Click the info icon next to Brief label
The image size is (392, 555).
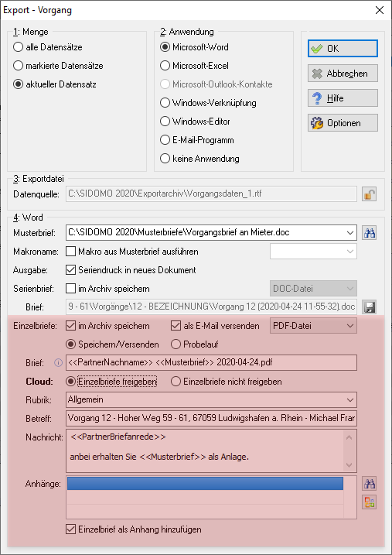click(58, 363)
